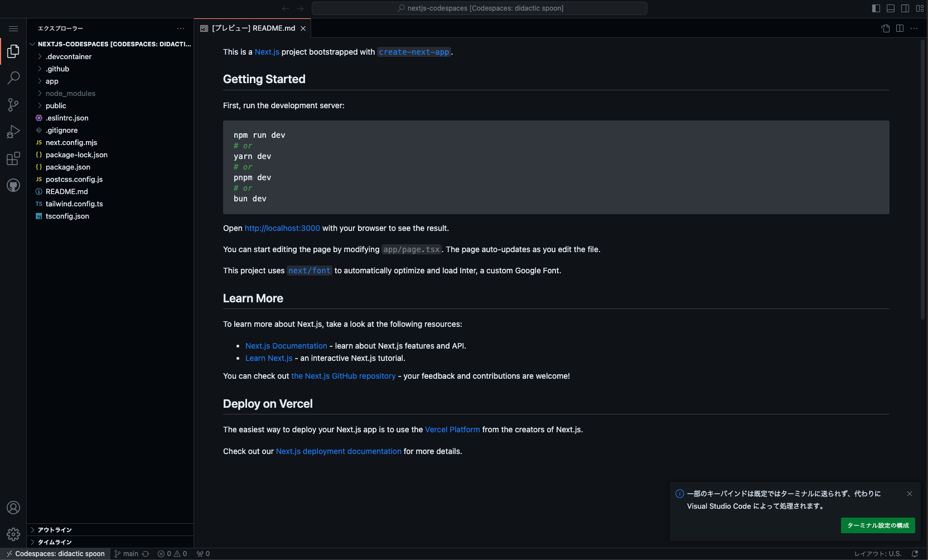
Task: Follow the create-next-app link
Action: click(x=414, y=52)
